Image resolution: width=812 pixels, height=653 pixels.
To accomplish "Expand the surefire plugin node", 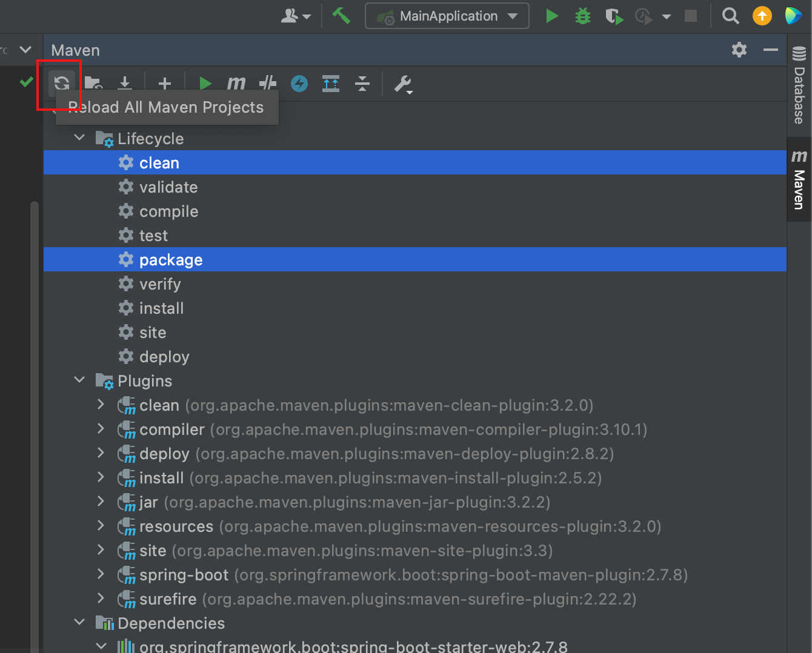I will pyautogui.click(x=101, y=598).
